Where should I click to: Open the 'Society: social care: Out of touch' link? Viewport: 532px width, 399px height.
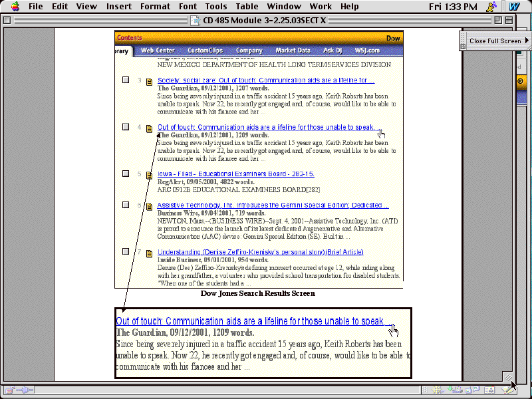[266, 80]
